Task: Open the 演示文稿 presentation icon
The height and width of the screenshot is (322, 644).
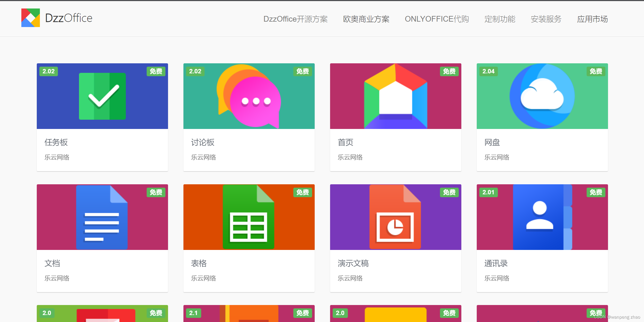Action: tap(395, 217)
